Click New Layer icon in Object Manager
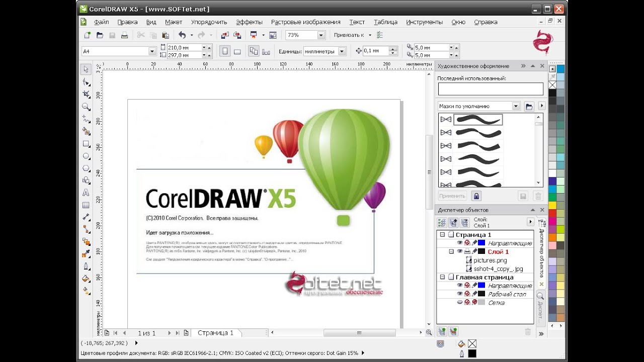 [x=442, y=331]
